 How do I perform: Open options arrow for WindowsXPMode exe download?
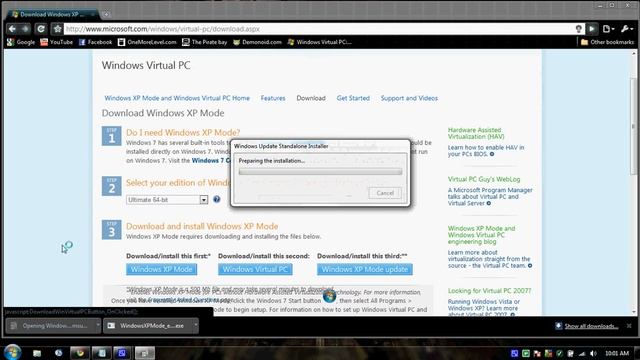coord(196,325)
